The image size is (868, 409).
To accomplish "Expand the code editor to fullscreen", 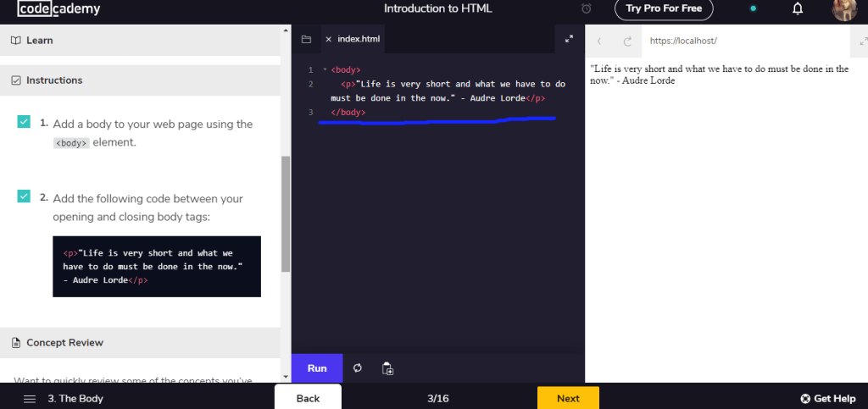I will coord(569,39).
